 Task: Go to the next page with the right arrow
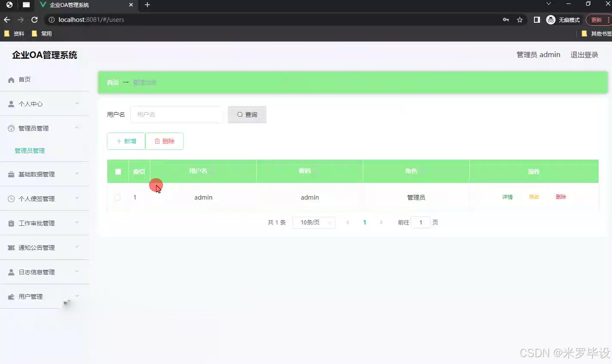point(381,222)
